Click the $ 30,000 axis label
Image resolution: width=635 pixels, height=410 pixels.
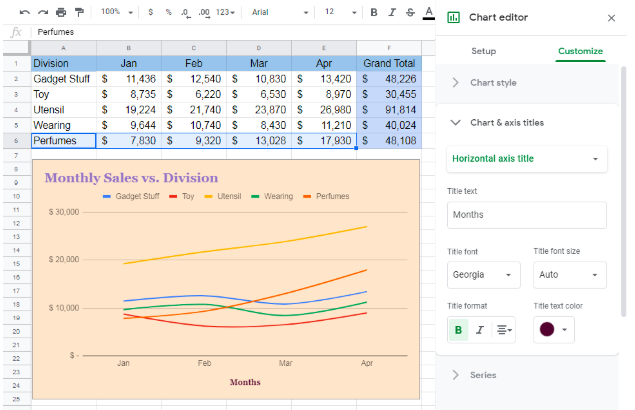point(64,212)
